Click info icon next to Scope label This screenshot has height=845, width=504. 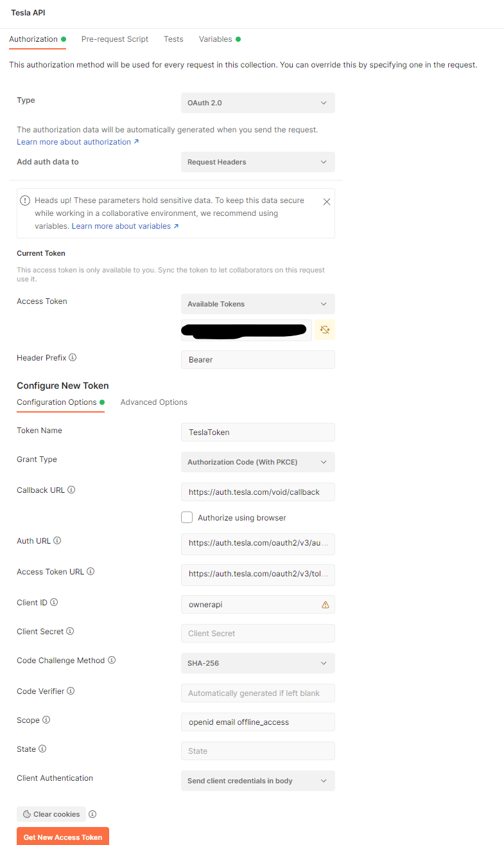coord(46,720)
